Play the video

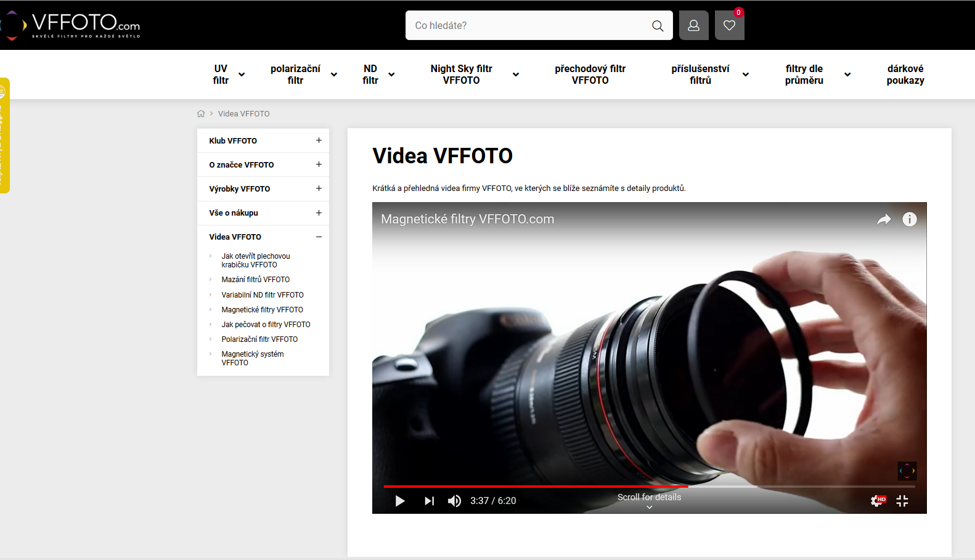pyautogui.click(x=400, y=501)
